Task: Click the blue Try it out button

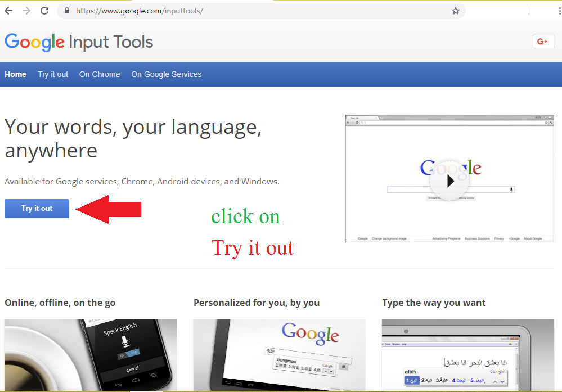Action: pyautogui.click(x=37, y=209)
